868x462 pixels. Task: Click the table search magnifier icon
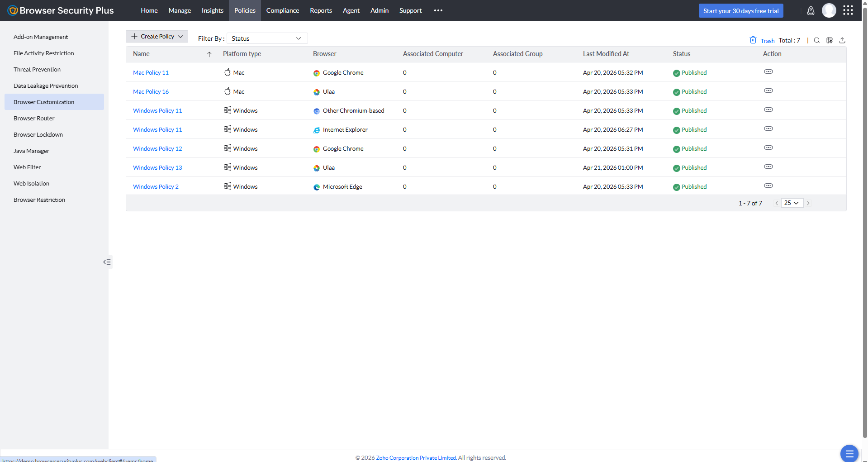click(817, 40)
